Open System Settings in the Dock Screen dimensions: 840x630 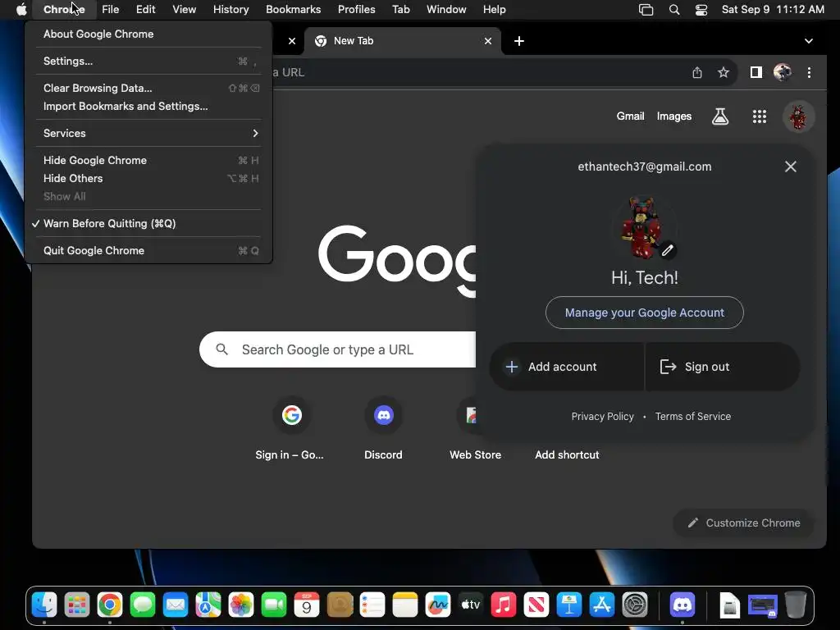point(635,605)
